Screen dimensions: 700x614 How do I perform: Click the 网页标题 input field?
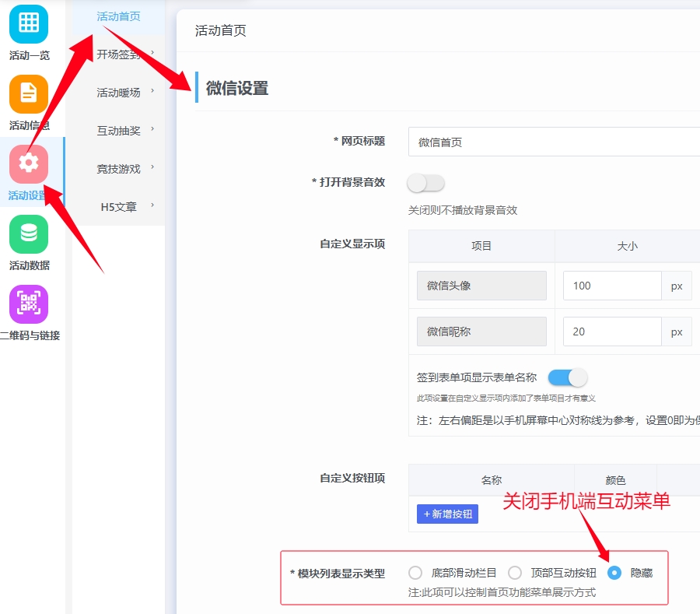click(554, 142)
